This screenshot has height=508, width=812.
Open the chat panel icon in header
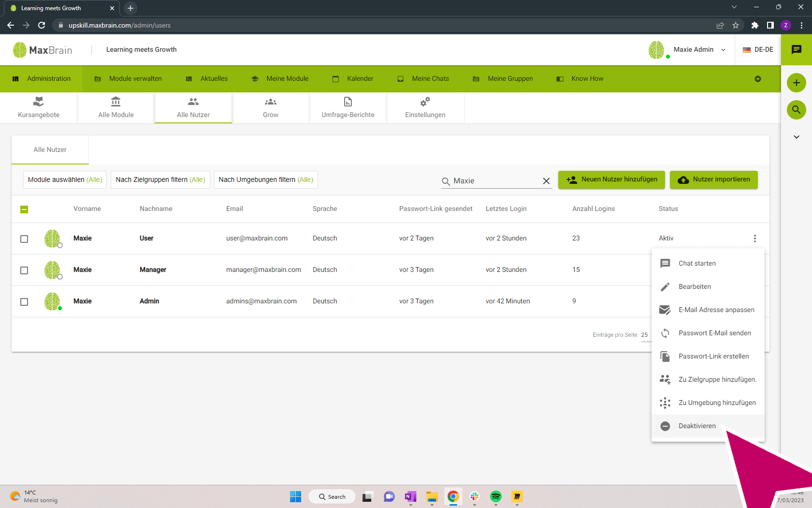[x=797, y=49]
